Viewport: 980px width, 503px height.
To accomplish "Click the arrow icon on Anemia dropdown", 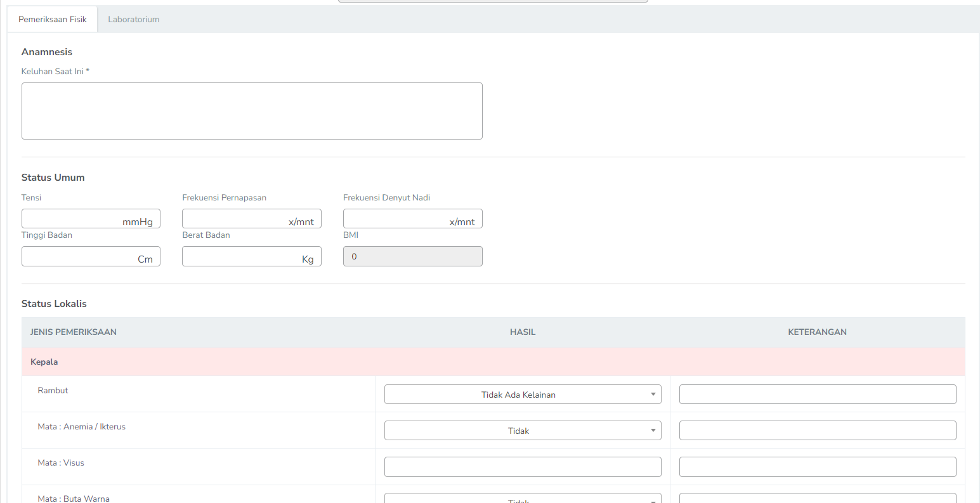I will click(653, 431).
